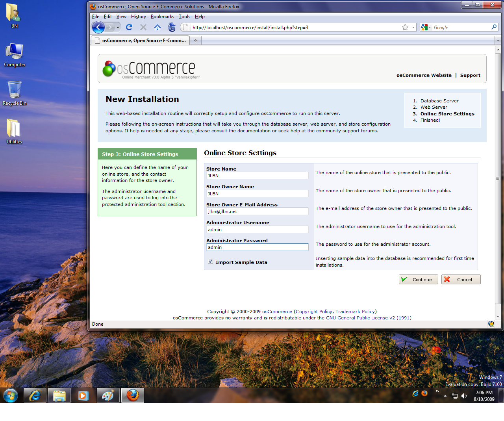Viewport: 504px width, 421px height.
Task: Click the Firefox back arrow button
Action: tap(98, 27)
